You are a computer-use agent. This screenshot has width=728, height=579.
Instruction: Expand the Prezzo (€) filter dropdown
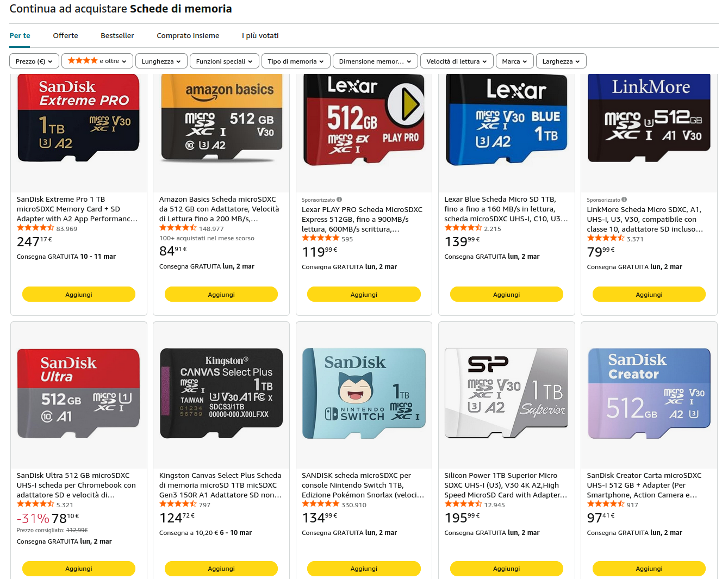tap(34, 61)
